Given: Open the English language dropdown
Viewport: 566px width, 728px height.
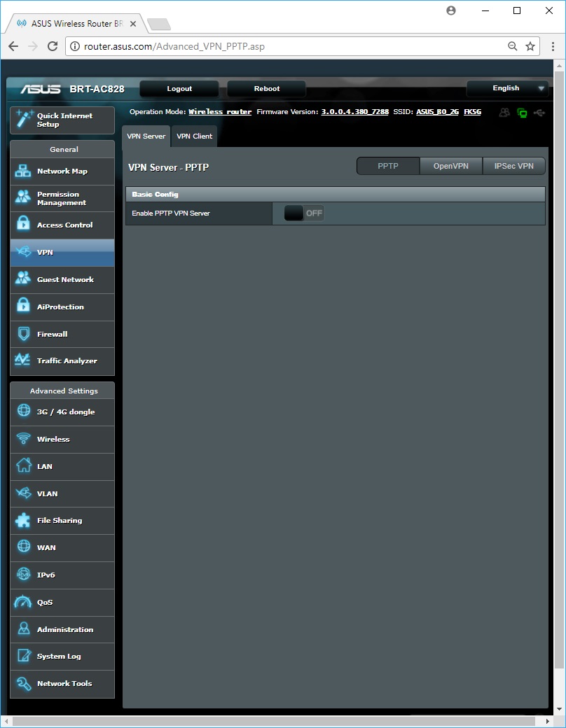Looking at the screenshot, I should 508,89.
